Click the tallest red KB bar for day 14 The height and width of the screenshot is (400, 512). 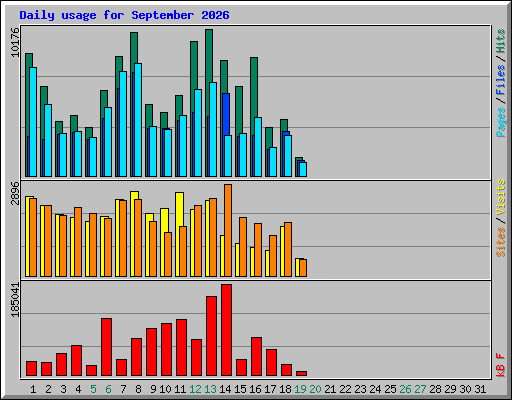coord(226,330)
